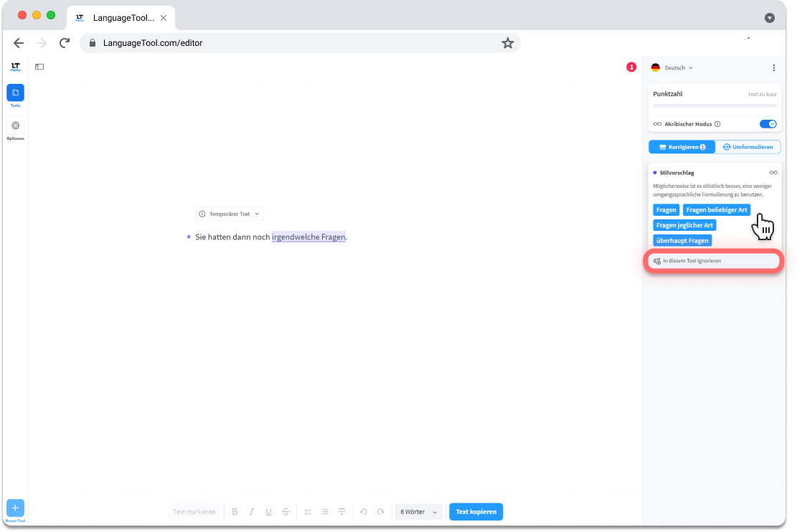Switch to the Korrigieren tab

click(x=681, y=147)
